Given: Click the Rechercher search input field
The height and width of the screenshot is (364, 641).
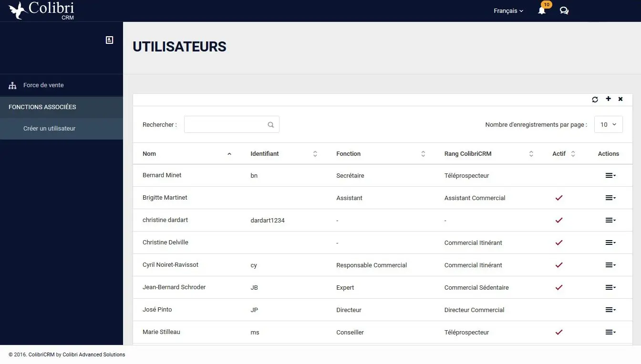Looking at the screenshot, I should (x=225, y=125).
